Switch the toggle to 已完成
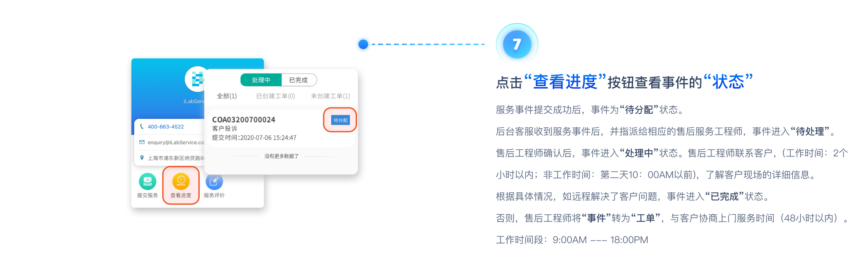The image size is (868, 271). click(299, 80)
